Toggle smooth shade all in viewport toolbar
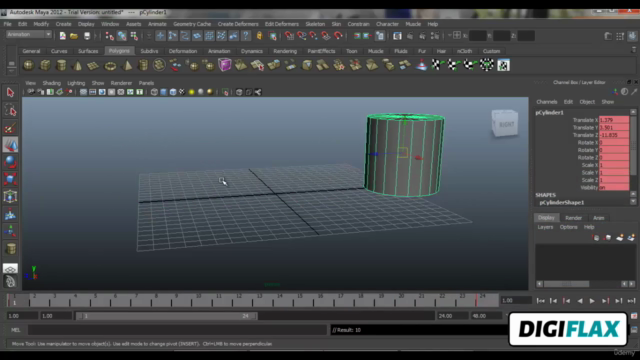This screenshot has height=360, width=640. coord(164,92)
